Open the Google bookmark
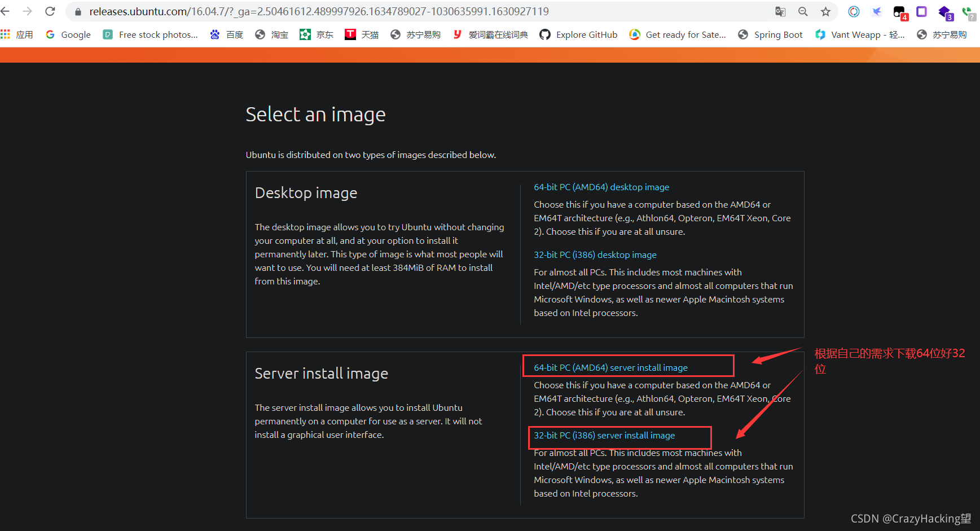 (x=68, y=34)
